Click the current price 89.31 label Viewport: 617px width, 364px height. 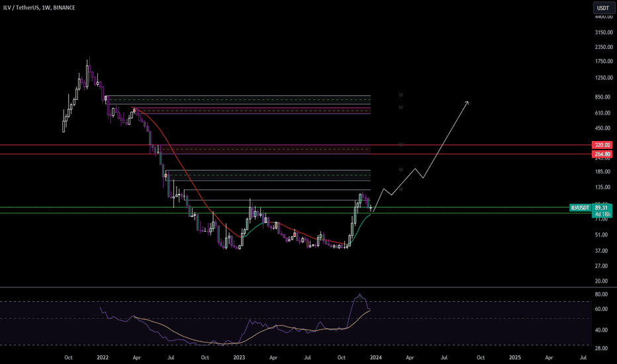coord(602,208)
